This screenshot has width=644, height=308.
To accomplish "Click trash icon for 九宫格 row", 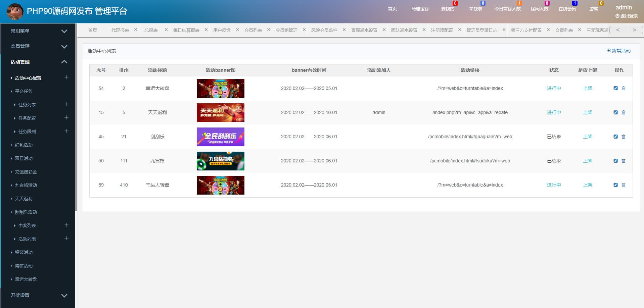I will 624,161.
